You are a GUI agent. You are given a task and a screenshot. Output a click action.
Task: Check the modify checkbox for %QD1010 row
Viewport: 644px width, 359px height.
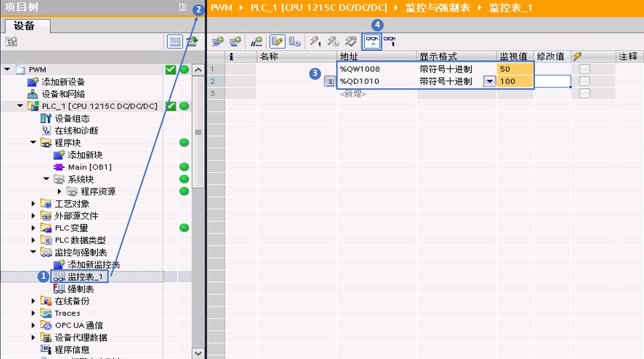click(x=585, y=81)
